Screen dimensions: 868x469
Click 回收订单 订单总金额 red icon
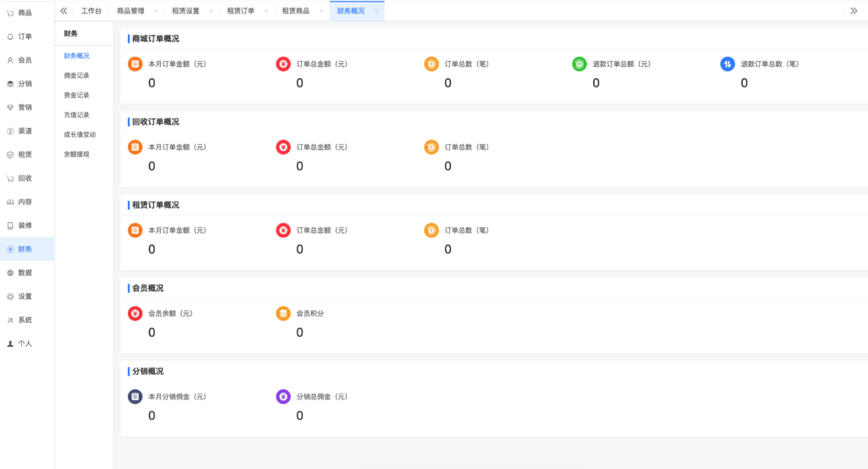pyautogui.click(x=283, y=147)
